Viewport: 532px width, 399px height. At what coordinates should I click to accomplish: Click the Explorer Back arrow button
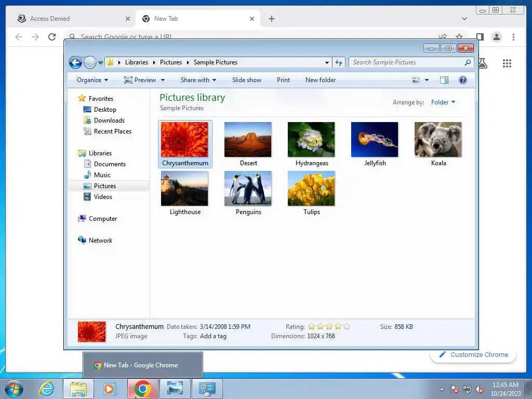pyautogui.click(x=75, y=62)
